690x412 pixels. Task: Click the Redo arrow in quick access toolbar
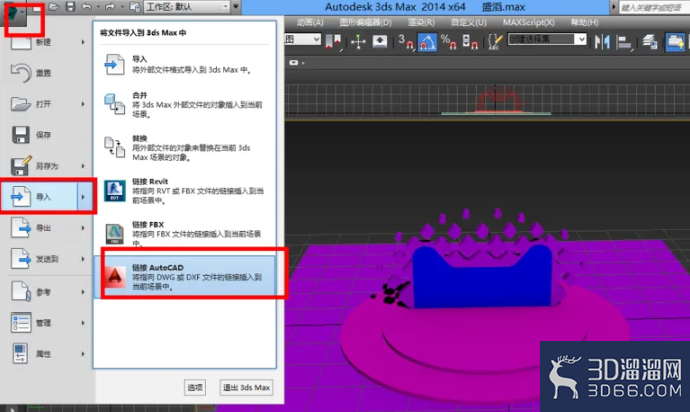click(x=110, y=7)
